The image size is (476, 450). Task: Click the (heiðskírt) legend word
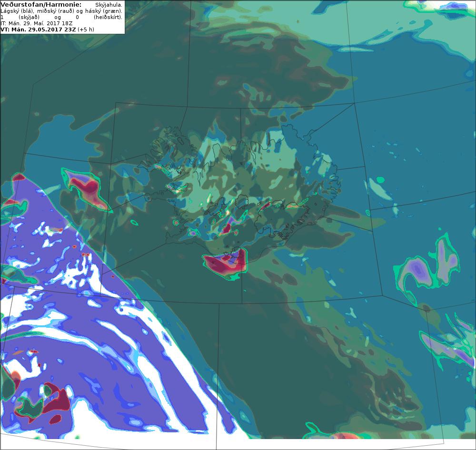[108, 17]
